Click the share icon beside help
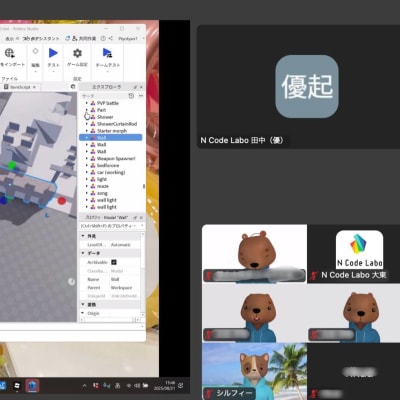400x400 pixels. point(111,38)
